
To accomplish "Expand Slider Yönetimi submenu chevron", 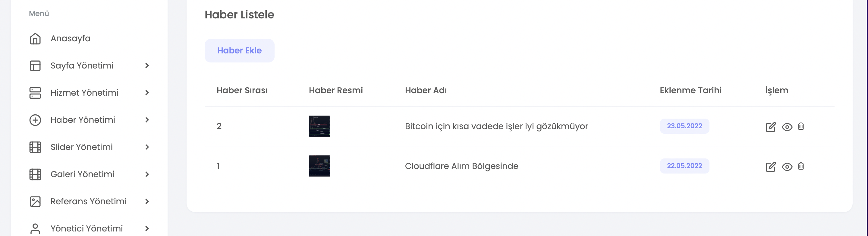I will pyautogui.click(x=147, y=147).
